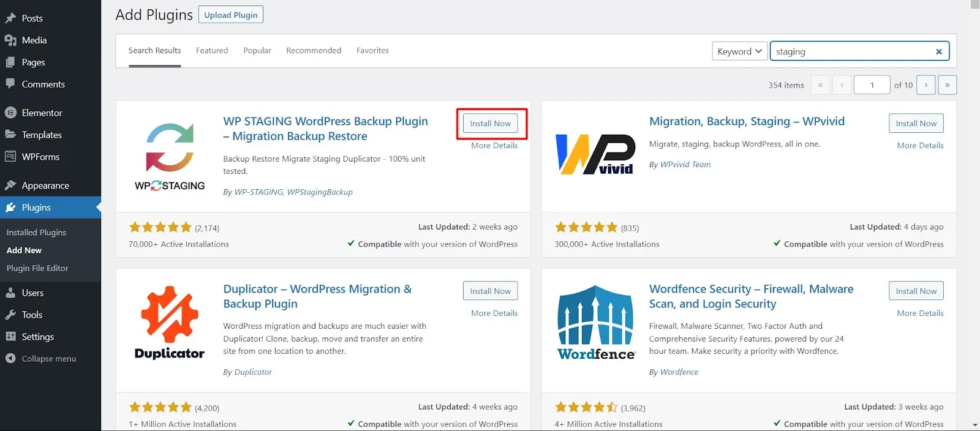Click the Settings icon in sidebar
Screen dimensions: 980x431
pos(10,337)
